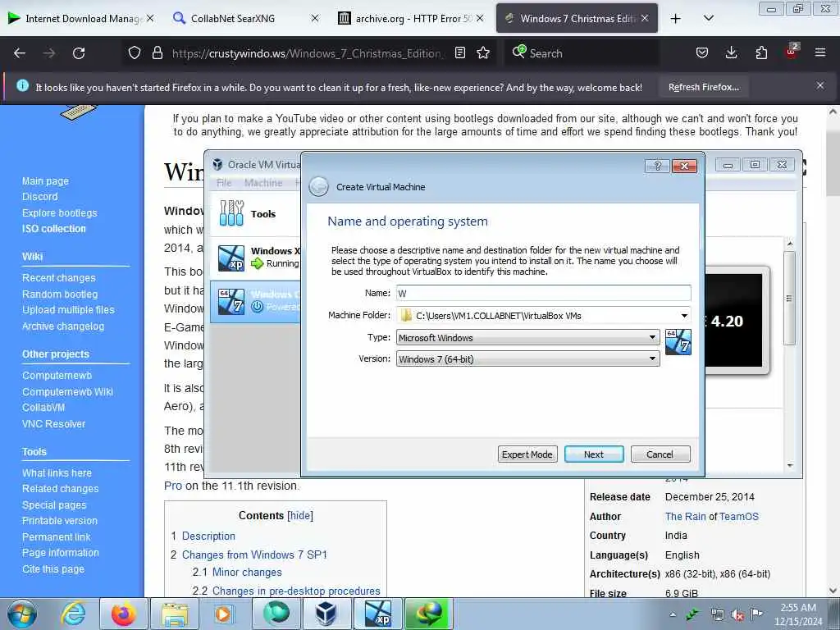This screenshot has width=840, height=630.
Task: Select the powered-off Windows 7 VM entry
Action: coord(255,301)
